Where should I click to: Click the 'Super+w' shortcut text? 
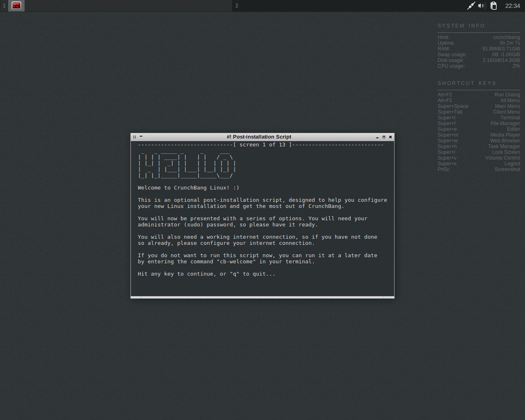click(x=448, y=141)
